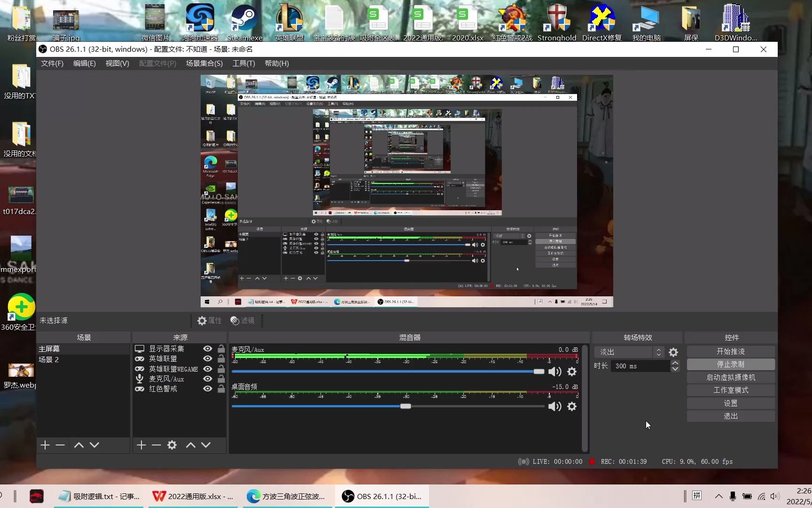This screenshot has width=812, height=508.
Task: Click the 设置 button
Action: (731, 404)
